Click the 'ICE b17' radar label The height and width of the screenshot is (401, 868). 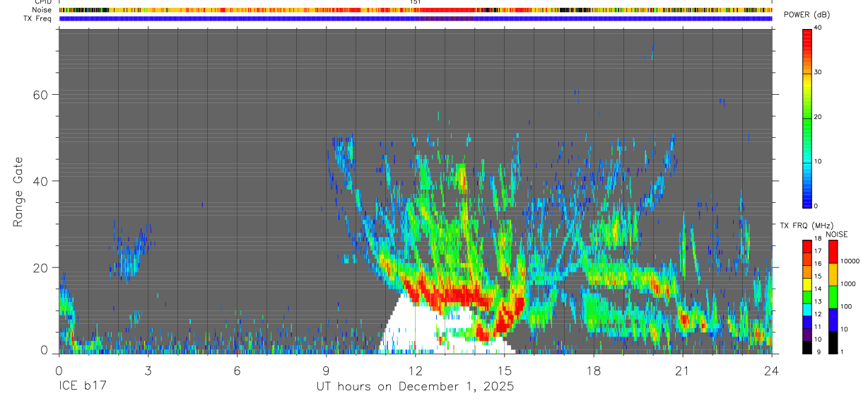pos(84,387)
